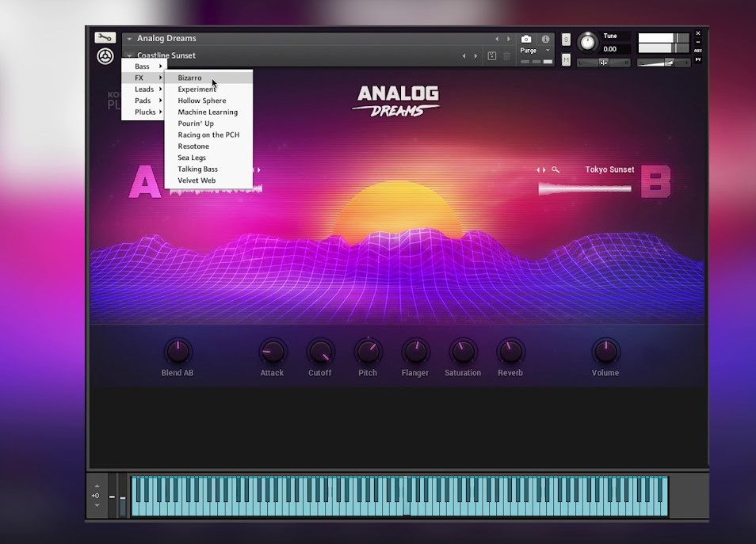
Task: Mute the instrument with the M button
Action: tap(566, 59)
